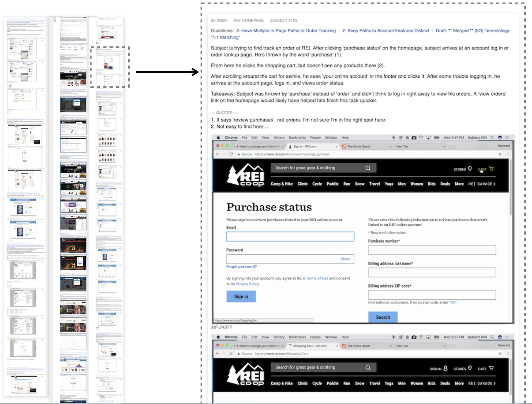
Task: Click the Secure padlock icon in address bar
Action: point(239,154)
